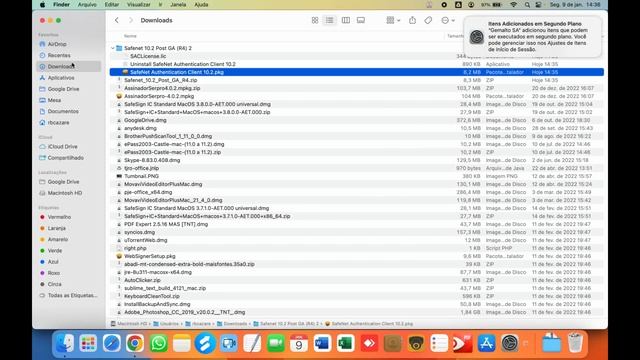Image resolution: width=640 pixels, height=360 pixels.
Task: Open AirDrop in the sidebar
Action: pyautogui.click(x=57, y=44)
